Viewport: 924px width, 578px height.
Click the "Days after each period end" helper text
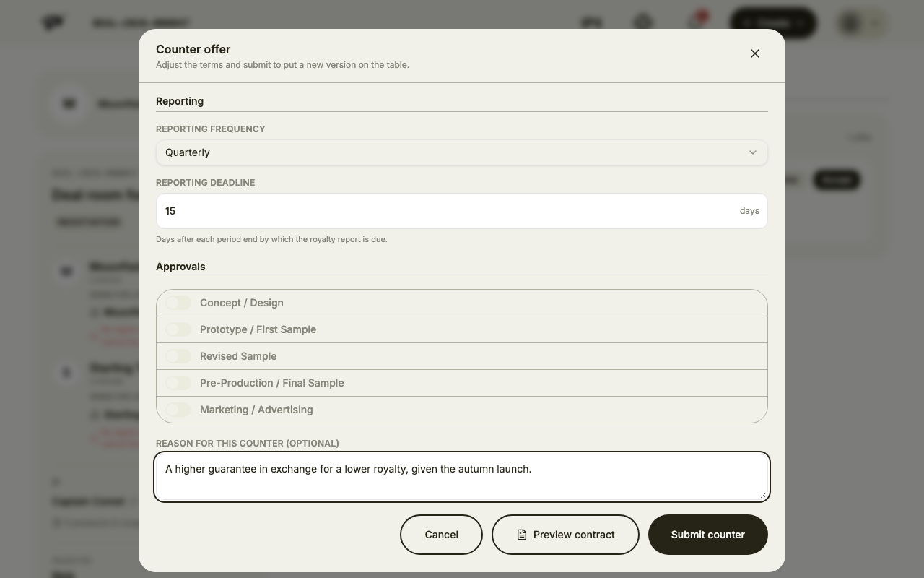tap(271, 239)
